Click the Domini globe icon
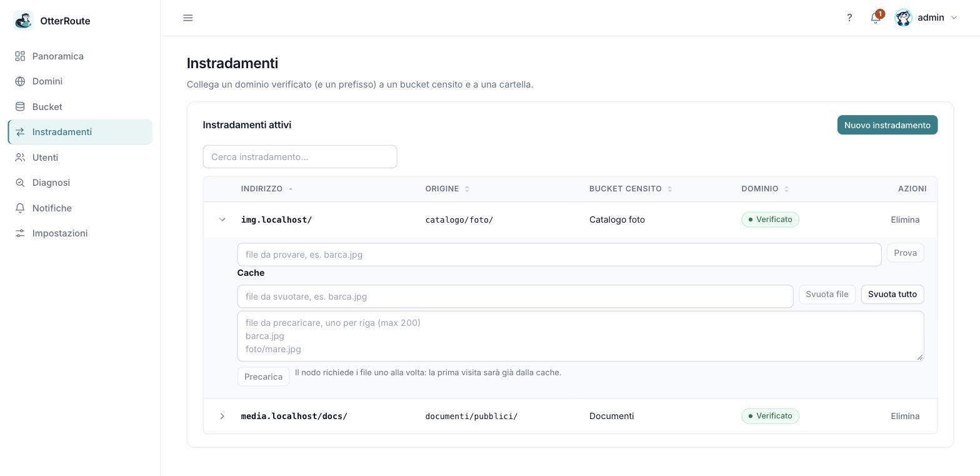The height and width of the screenshot is (476, 980). click(20, 81)
